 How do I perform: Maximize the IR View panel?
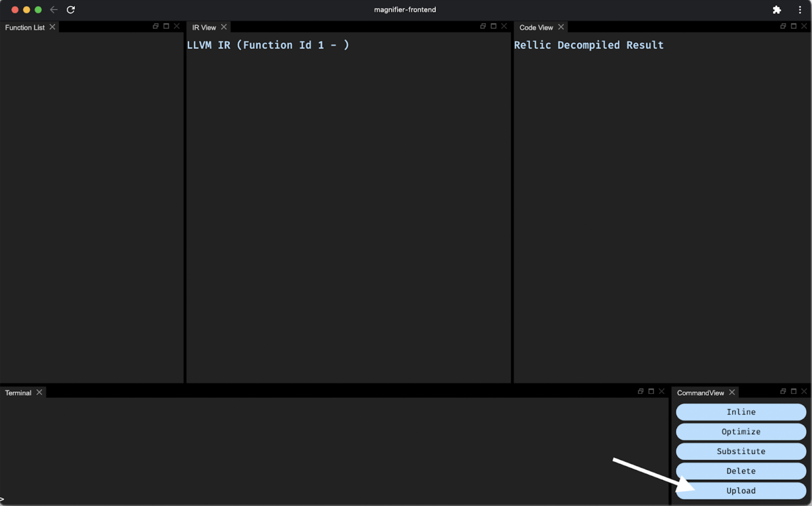click(x=493, y=26)
